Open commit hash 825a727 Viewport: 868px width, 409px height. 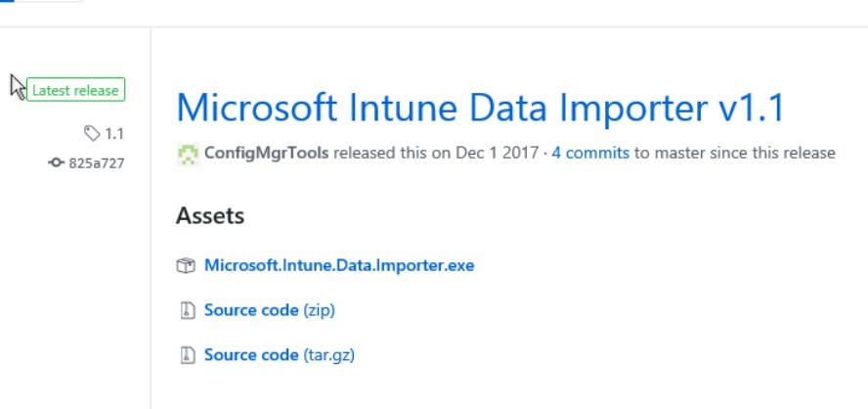(97, 163)
